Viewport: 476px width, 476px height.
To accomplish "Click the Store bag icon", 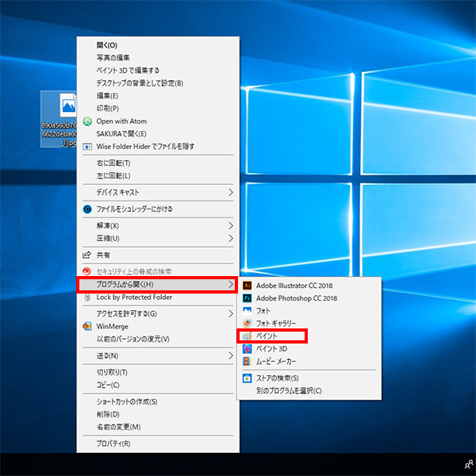I will (x=247, y=378).
